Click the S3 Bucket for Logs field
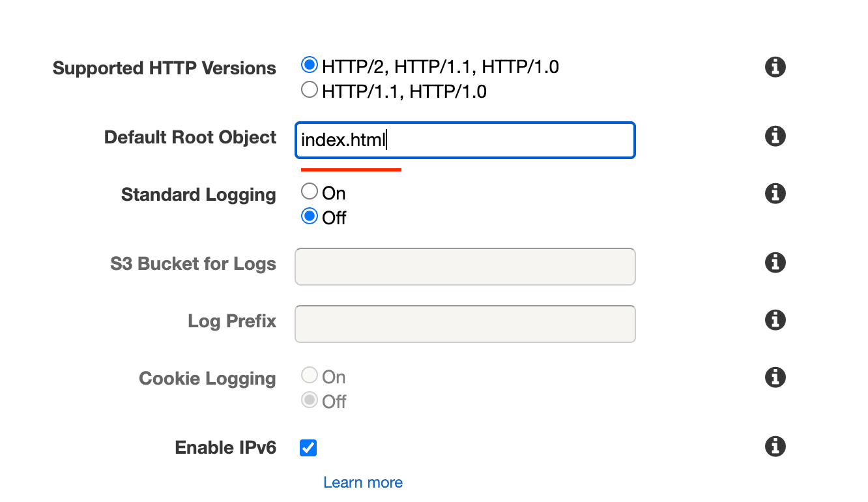The width and height of the screenshot is (868, 502). tap(464, 267)
